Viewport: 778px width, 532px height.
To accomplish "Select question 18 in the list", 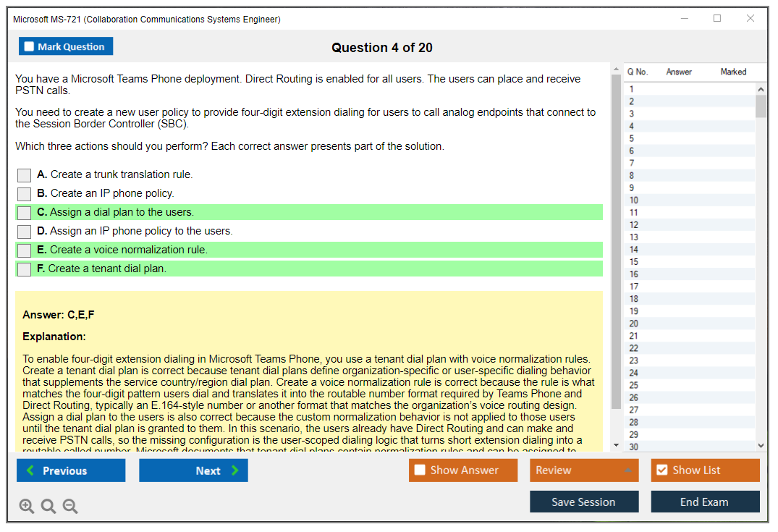I will point(690,299).
